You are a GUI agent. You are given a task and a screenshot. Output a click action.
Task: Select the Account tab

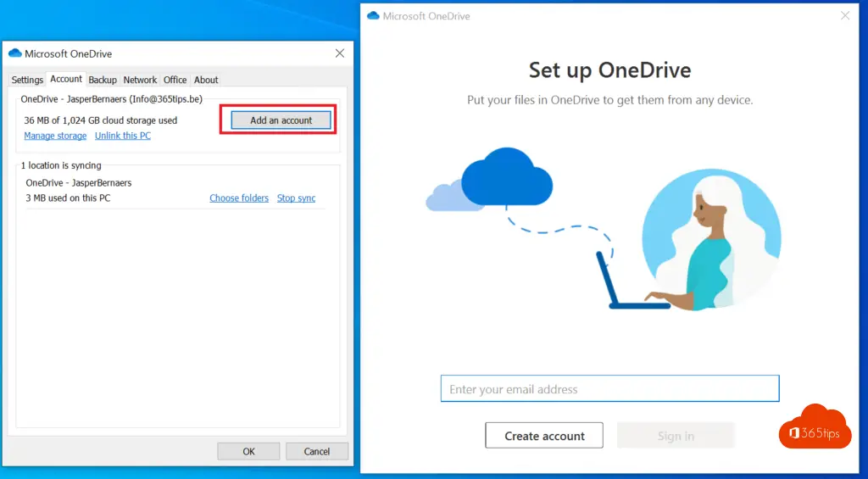(66, 79)
